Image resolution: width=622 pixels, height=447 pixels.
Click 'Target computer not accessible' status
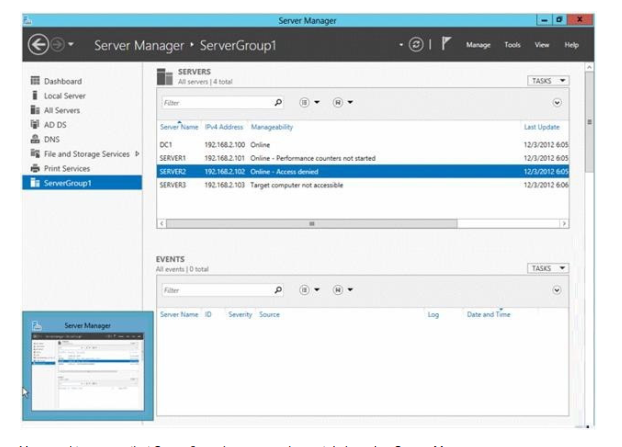(297, 185)
